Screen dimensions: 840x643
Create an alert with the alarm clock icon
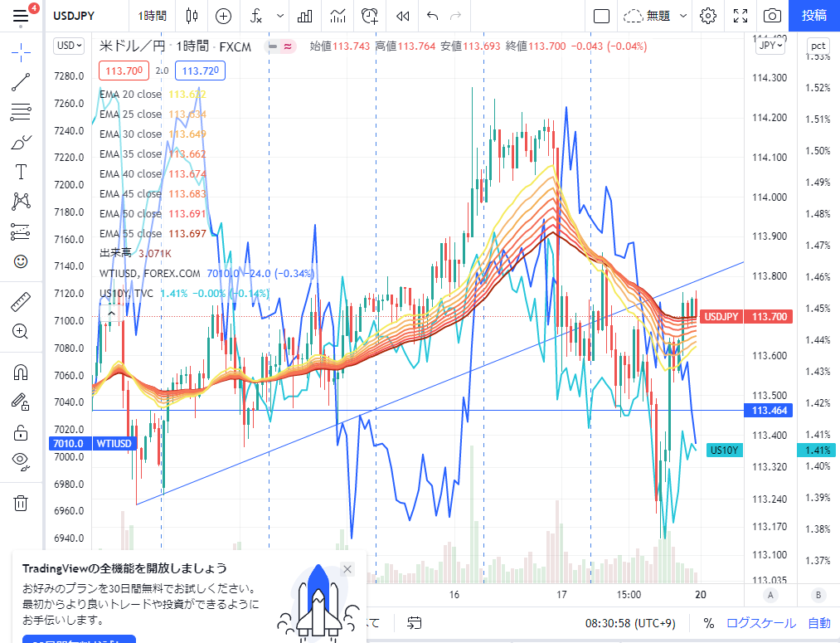[x=370, y=16]
